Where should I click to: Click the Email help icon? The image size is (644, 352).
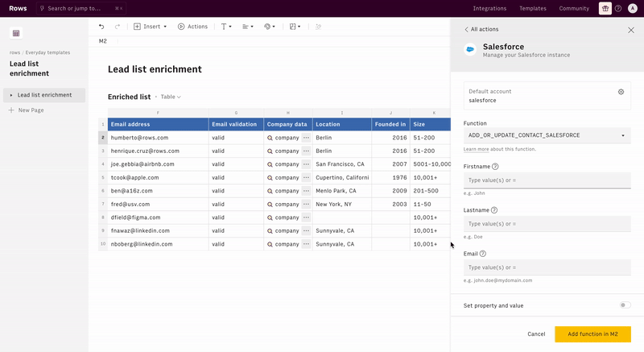482,254
